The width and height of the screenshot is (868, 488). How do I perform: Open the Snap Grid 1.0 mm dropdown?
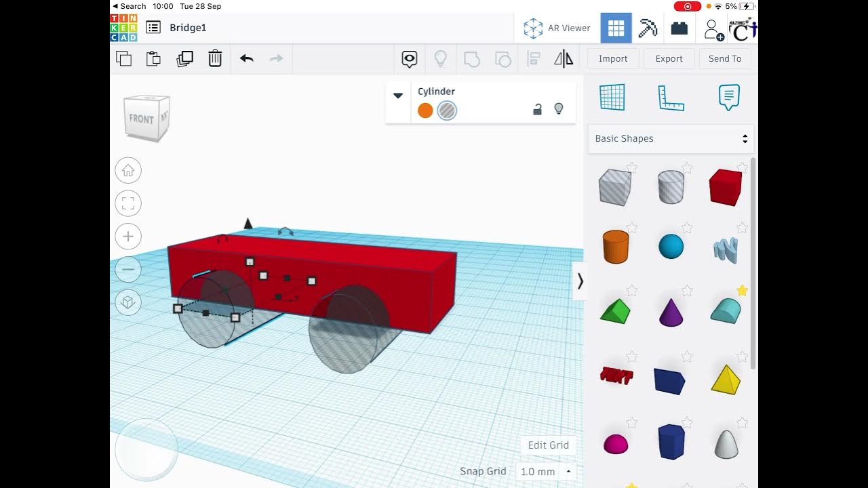point(545,471)
